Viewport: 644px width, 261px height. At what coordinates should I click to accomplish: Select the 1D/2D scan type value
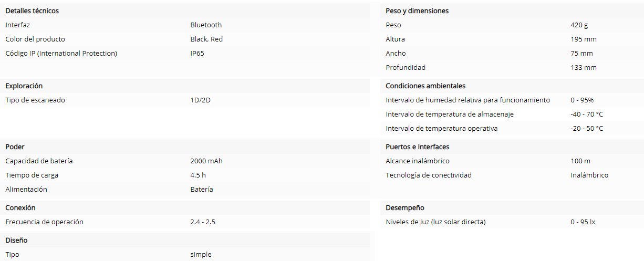tap(201, 100)
